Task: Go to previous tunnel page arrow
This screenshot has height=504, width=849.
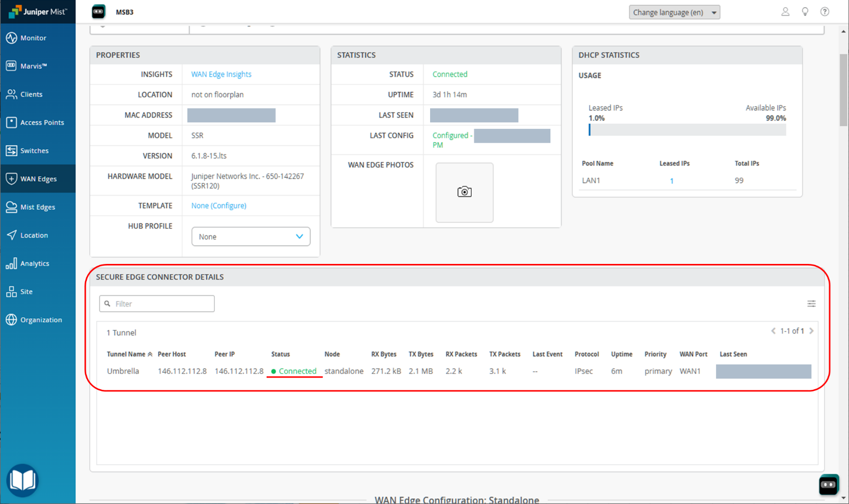Action: (x=773, y=331)
